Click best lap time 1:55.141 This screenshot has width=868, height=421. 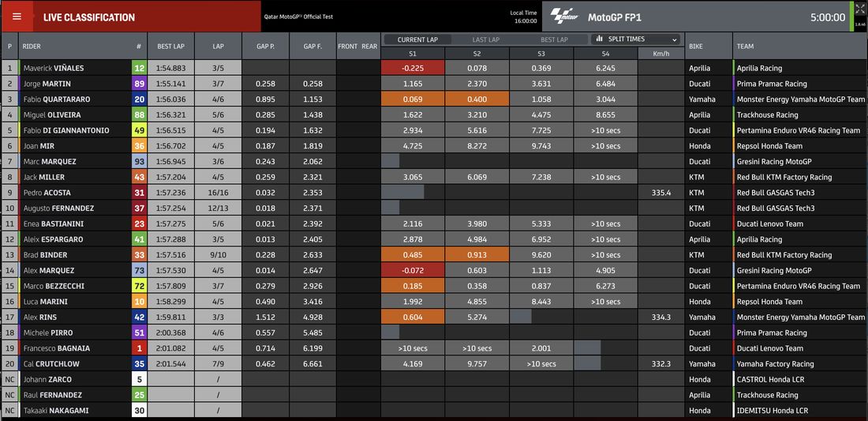[170, 84]
